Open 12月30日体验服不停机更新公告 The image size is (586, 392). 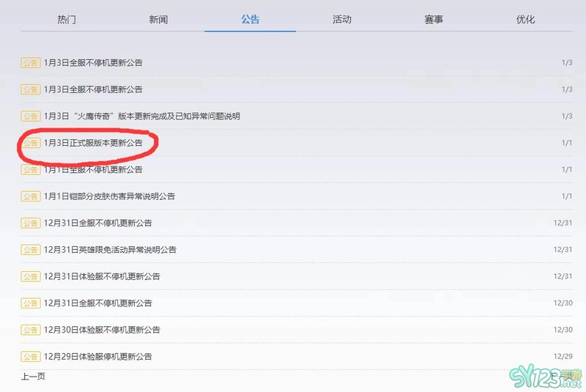(102, 330)
